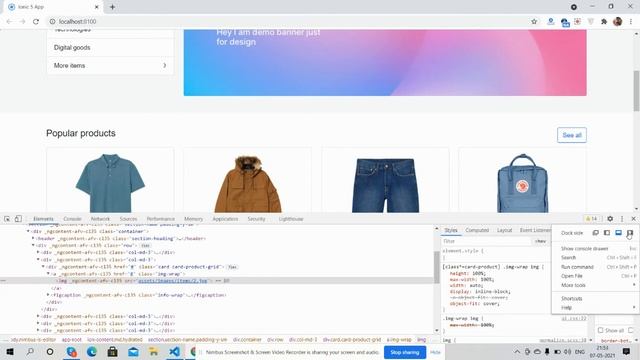Click the styles Filter input field
Screen dimensions: 640x360
[488, 241]
